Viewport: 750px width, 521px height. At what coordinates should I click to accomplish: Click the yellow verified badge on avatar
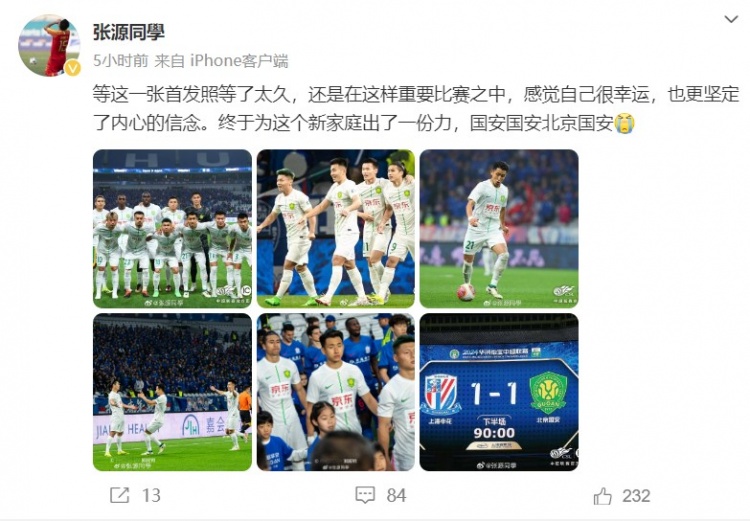coord(72,68)
